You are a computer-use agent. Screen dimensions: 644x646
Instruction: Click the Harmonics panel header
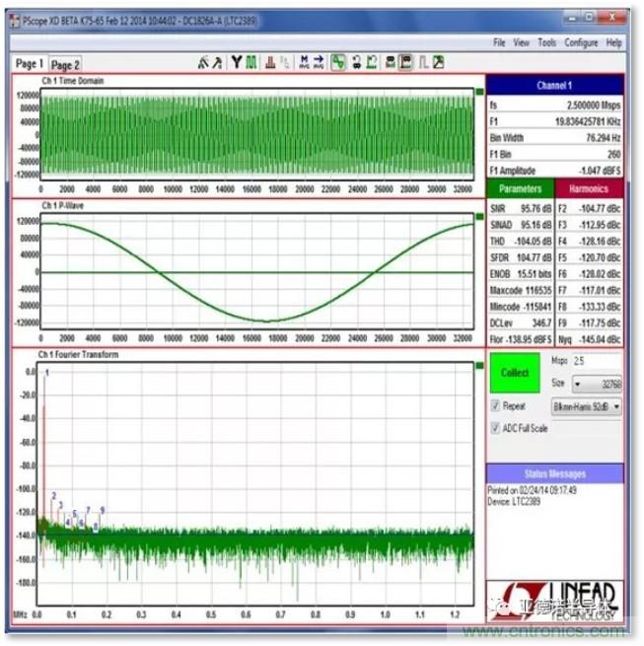[x=590, y=188]
